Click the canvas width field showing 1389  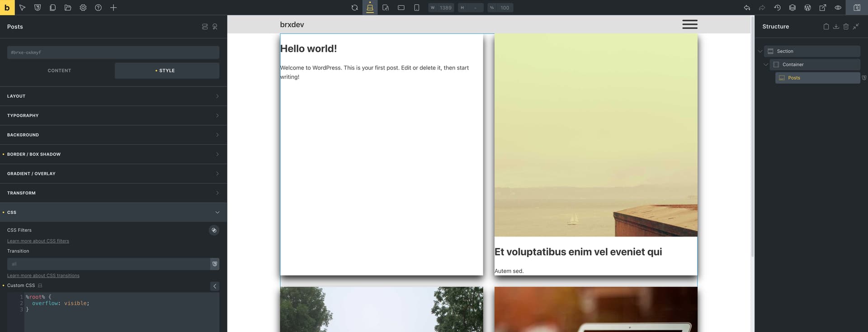[441, 8]
